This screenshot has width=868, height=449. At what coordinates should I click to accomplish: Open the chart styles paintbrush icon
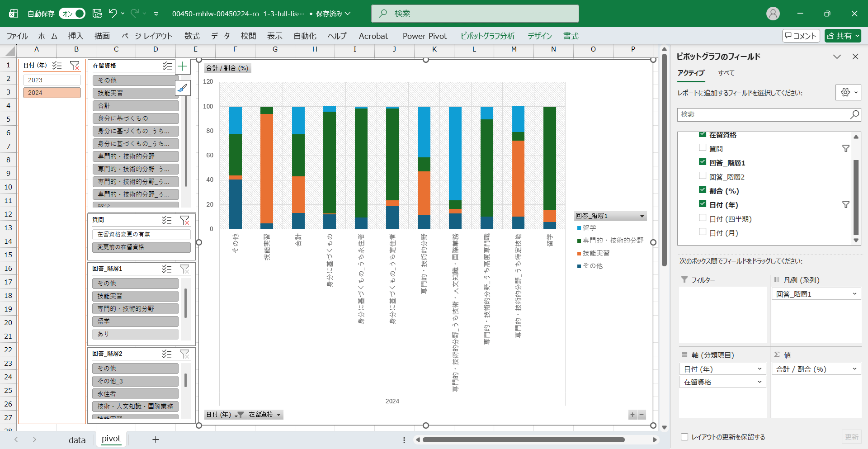click(182, 88)
